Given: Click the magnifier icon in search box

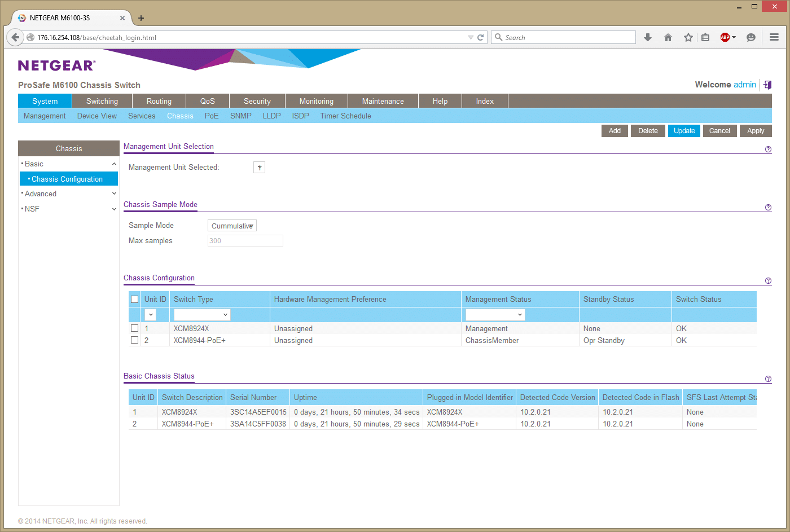Looking at the screenshot, I should click(498, 37).
